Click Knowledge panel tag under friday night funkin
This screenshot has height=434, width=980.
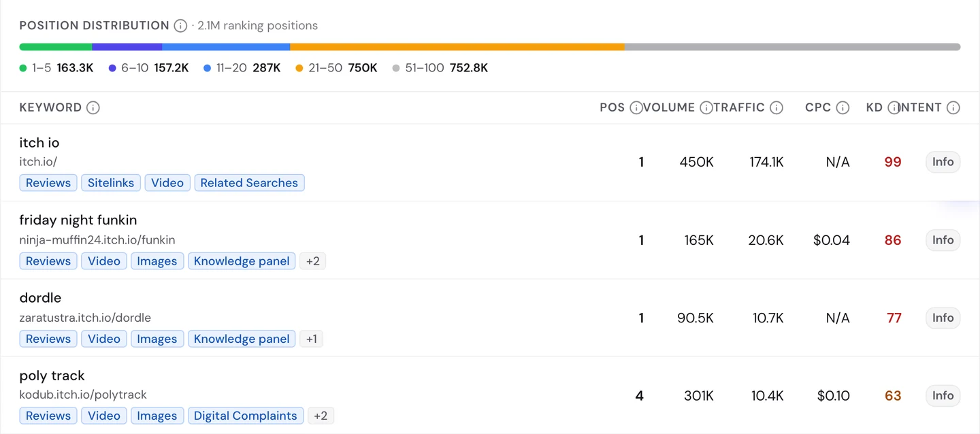coord(242,261)
